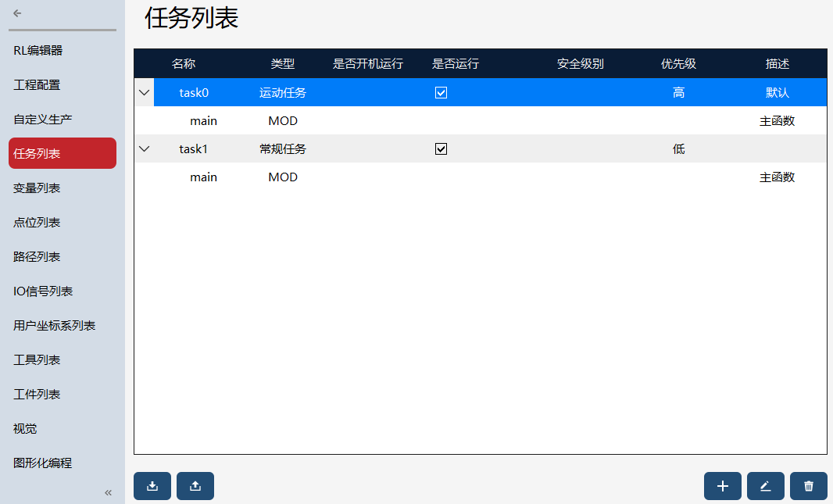Open 点位列表 menu item
The height and width of the screenshot is (504, 833).
[x=63, y=223]
